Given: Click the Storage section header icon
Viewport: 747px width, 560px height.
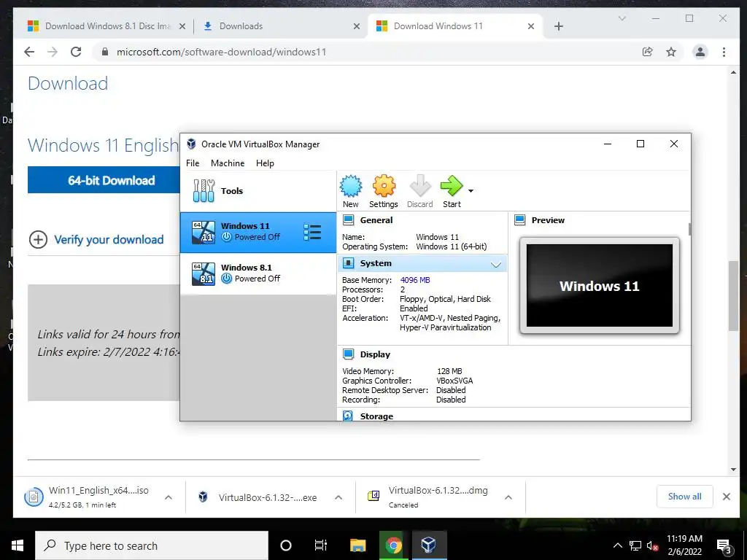Looking at the screenshot, I should click(x=348, y=416).
